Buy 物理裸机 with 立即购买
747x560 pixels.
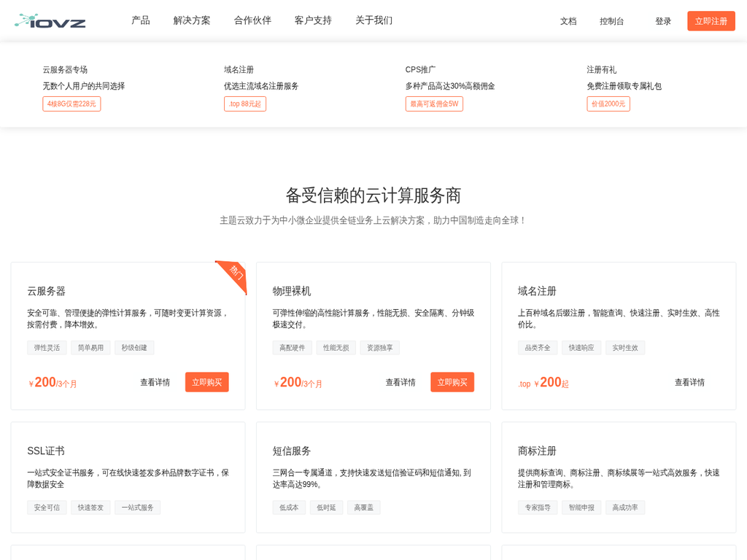[x=452, y=382]
